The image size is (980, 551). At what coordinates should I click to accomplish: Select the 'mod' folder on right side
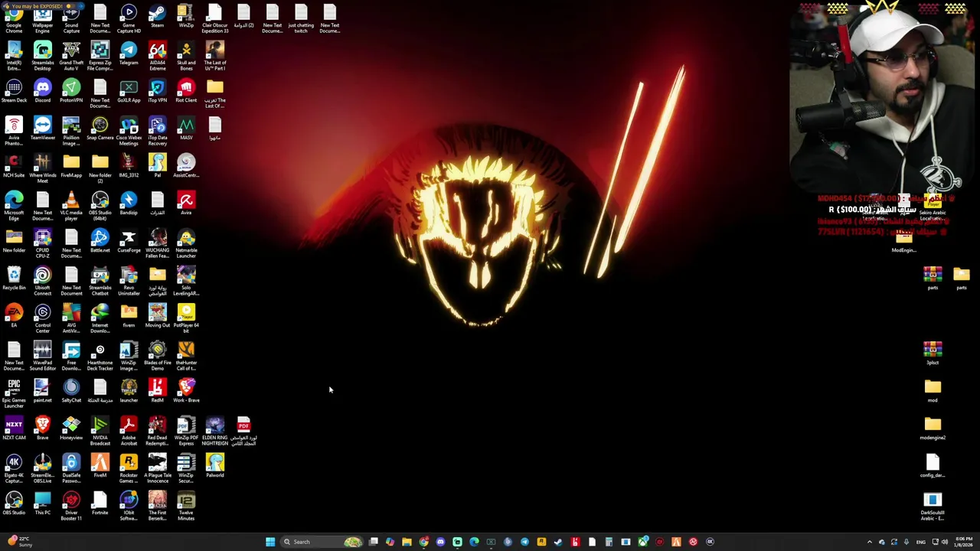tap(933, 391)
